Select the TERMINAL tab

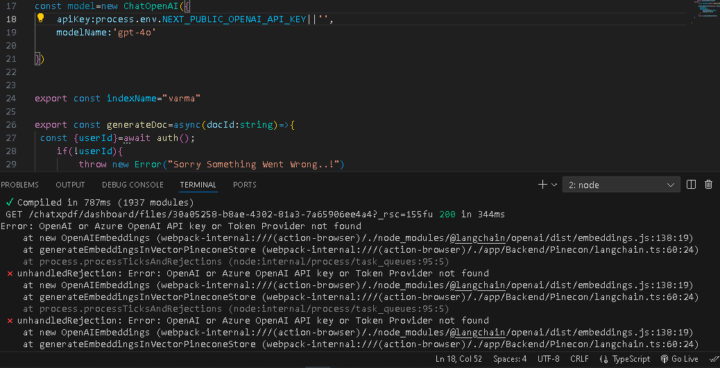click(198, 185)
